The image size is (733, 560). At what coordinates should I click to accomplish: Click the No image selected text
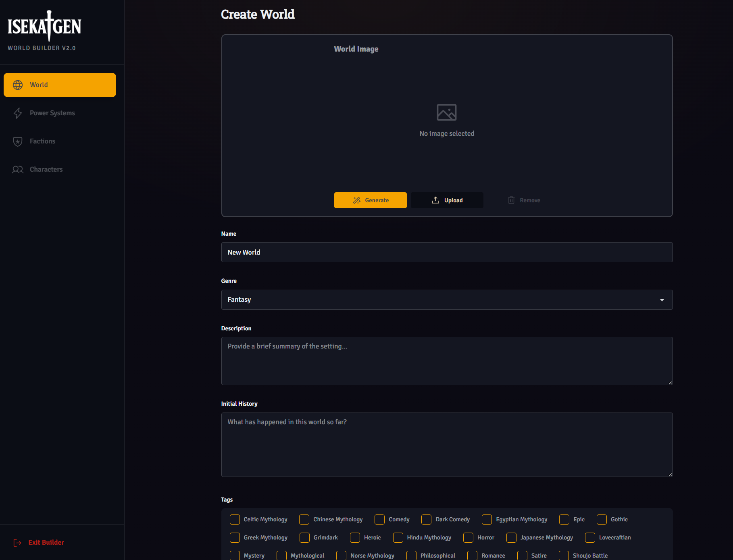(447, 134)
